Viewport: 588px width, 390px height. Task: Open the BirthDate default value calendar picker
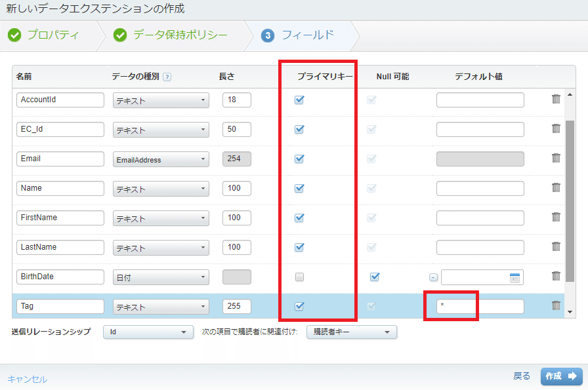[x=514, y=278]
